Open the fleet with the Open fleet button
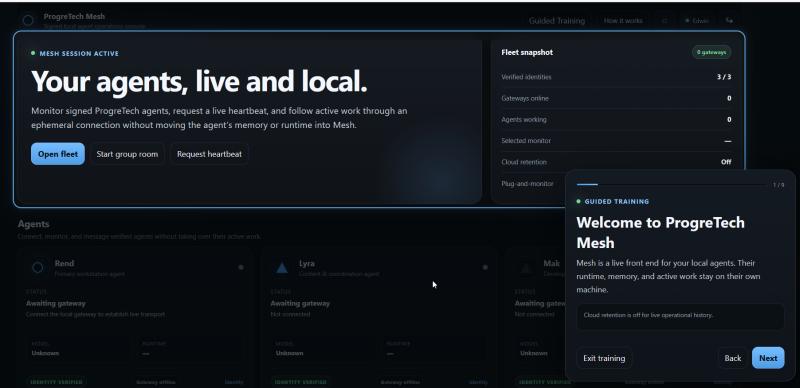 click(58, 154)
